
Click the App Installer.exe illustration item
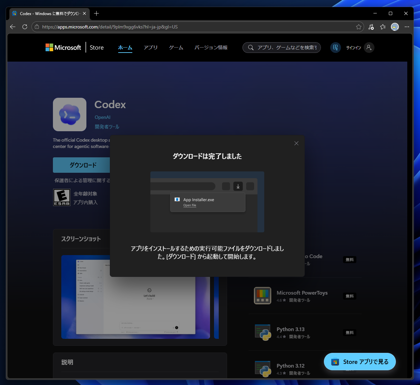coord(208,202)
